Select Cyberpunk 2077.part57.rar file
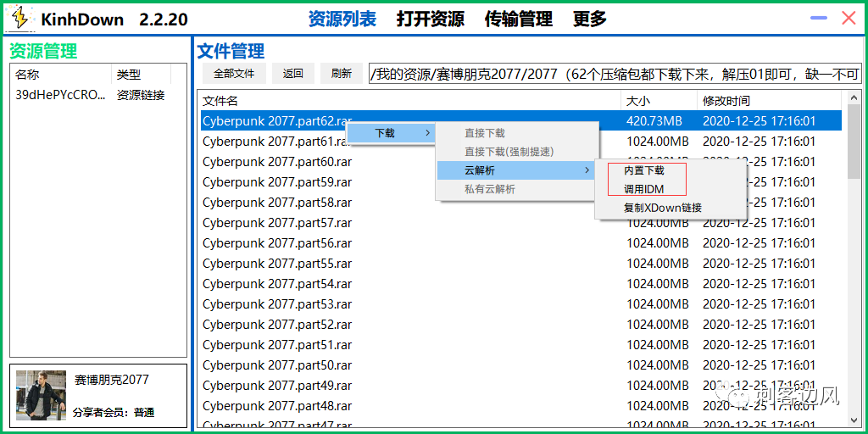The image size is (868, 434). [x=277, y=223]
